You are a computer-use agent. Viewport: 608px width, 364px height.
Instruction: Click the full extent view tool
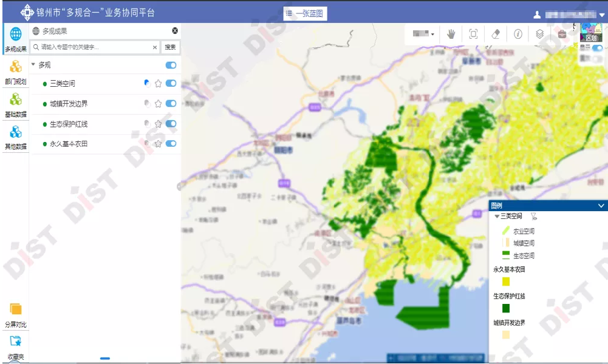pos(474,35)
